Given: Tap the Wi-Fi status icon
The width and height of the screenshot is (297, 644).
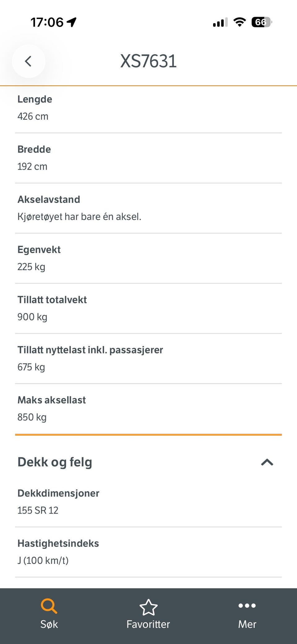Looking at the screenshot, I should 239,22.
